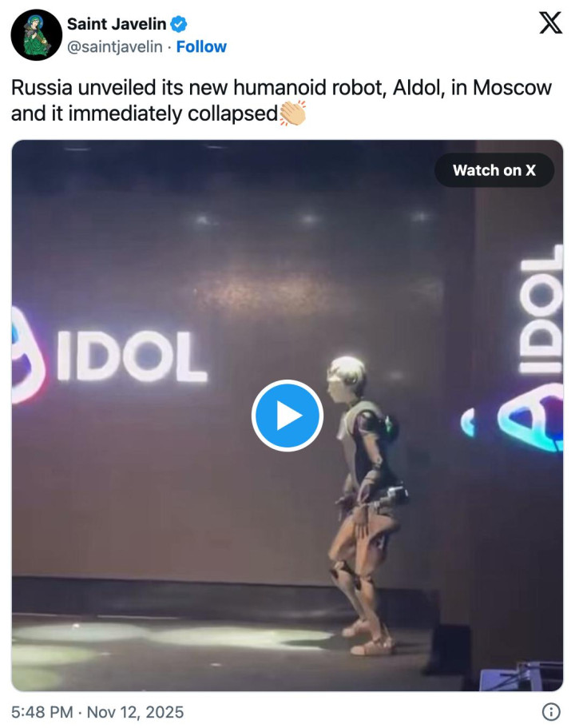Click the Nov 12, 2025 date

(x=135, y=712)
